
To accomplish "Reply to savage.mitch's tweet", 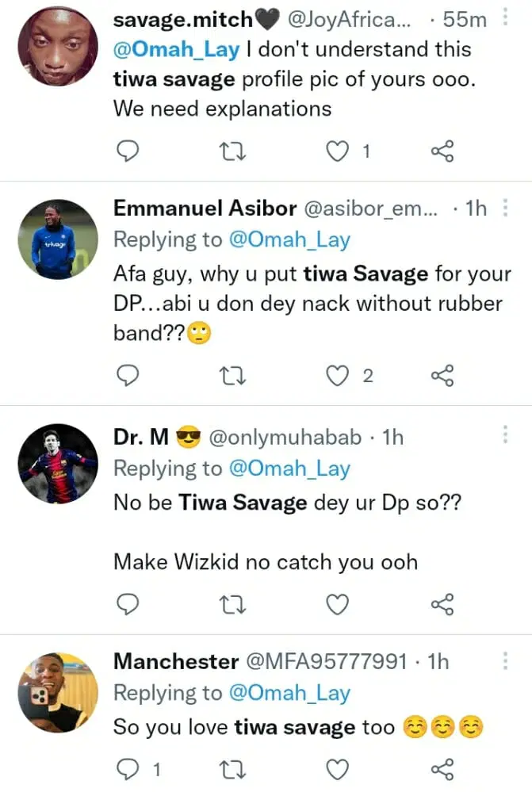I will click(128, 151).
